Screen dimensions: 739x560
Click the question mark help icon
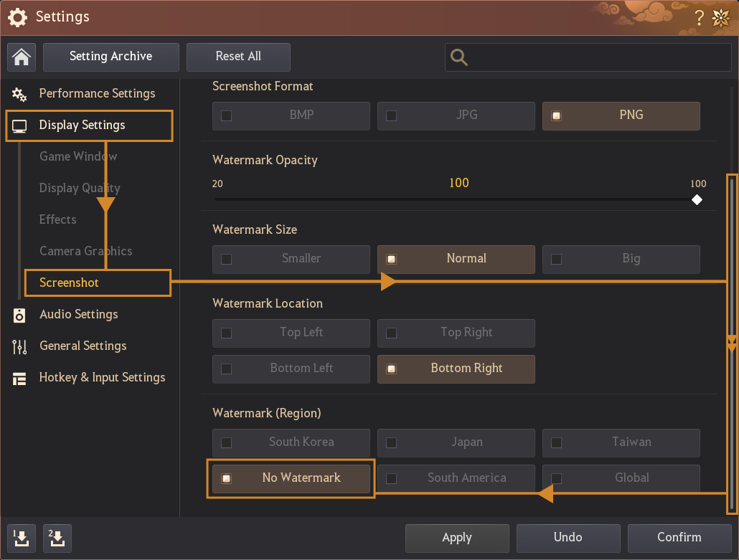[700, 18]
